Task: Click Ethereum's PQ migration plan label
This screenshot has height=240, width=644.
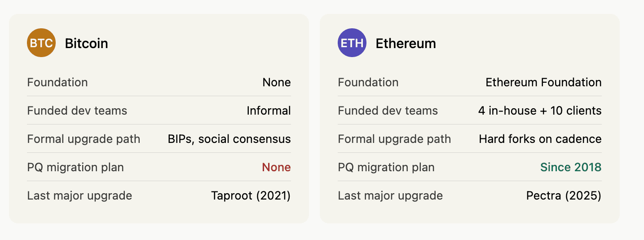Action: tap(386, 167)
